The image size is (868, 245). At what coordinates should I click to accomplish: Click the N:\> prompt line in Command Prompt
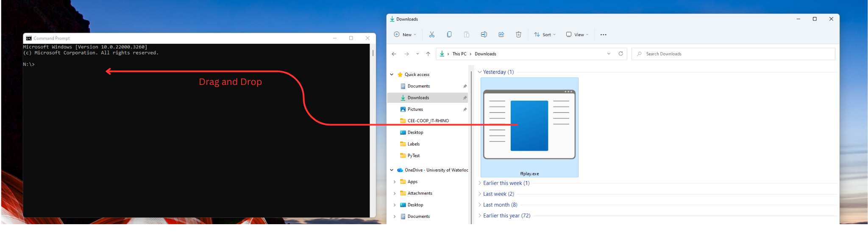29,65
